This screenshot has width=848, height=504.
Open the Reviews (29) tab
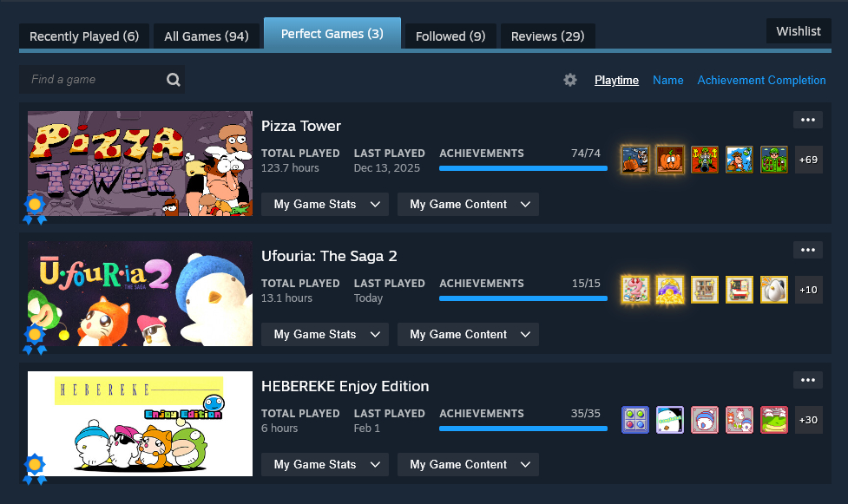pyautogui.click(x=548, y=36)
